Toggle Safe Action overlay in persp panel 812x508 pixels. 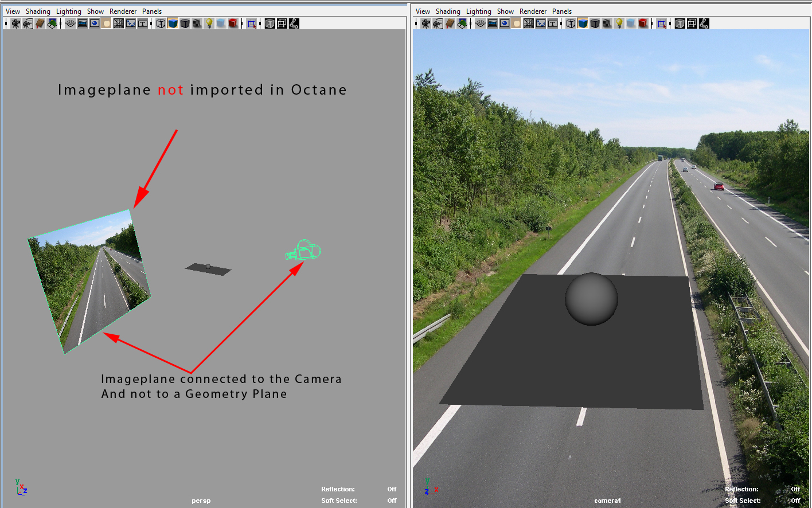pos(131,24)
